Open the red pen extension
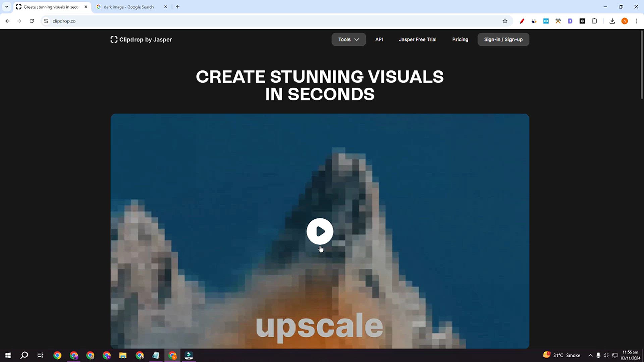This screenshot has height=362, width=644. click(x=522, y=21)
